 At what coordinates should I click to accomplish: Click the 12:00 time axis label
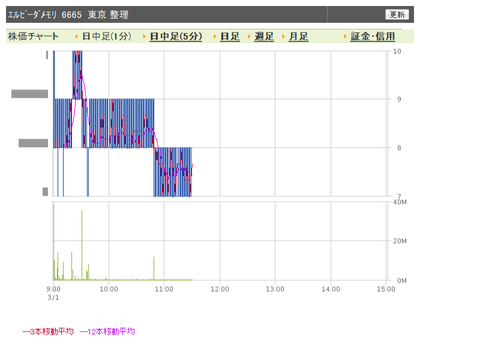tap(220, 289)
